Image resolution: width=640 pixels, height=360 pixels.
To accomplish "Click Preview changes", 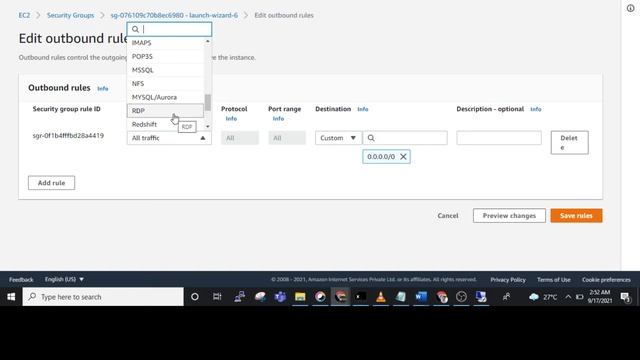I will pyautogui.click(x=509, y=216).
